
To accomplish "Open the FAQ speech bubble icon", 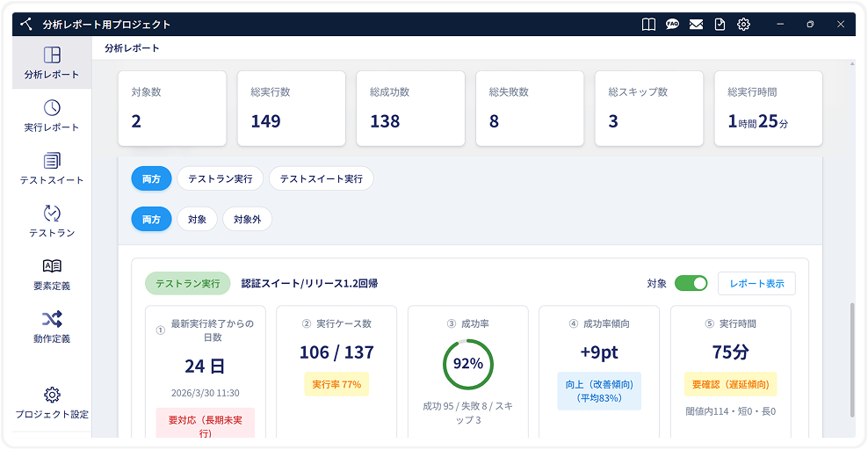I will (672, 25).
